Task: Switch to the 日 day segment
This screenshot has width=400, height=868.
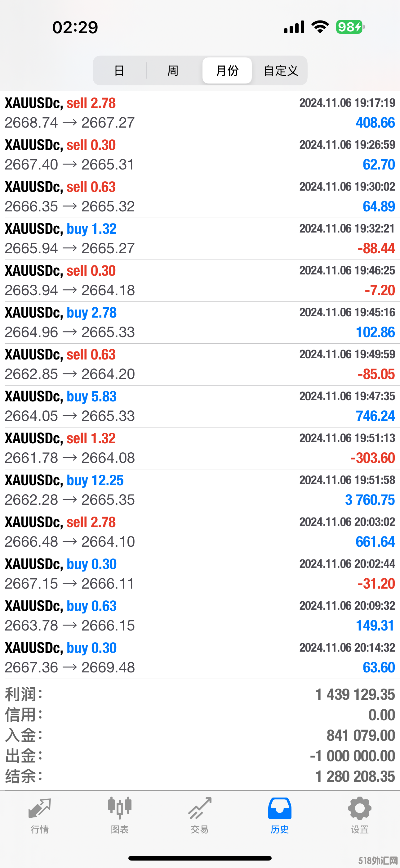Action: 119,71
